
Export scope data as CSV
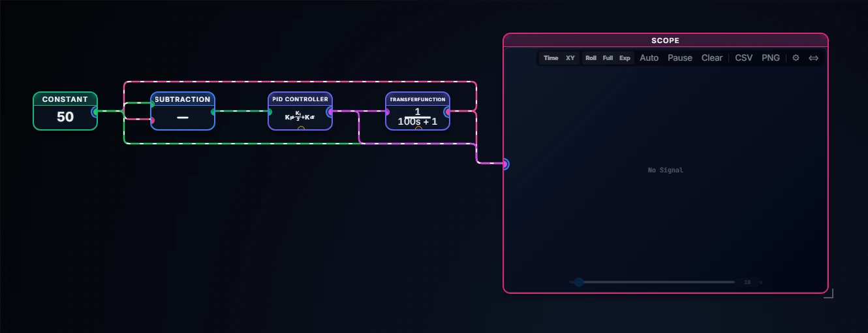743,58
